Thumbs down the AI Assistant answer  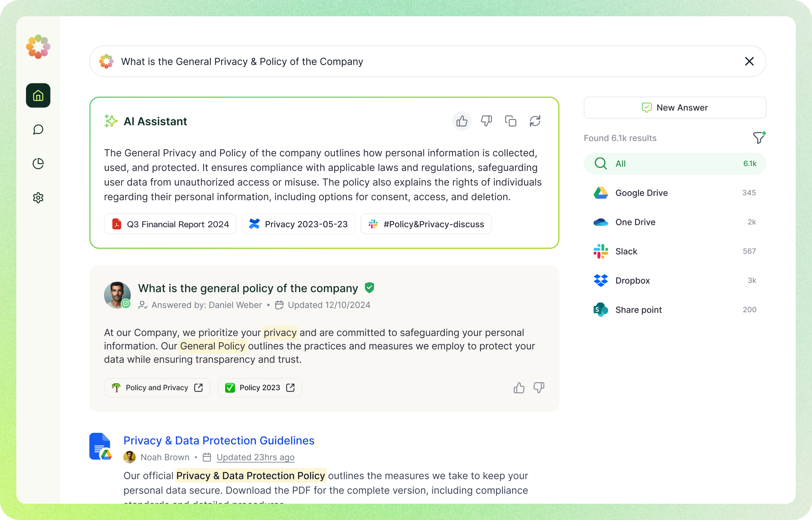pyautogui.click(x=486, y=121)
